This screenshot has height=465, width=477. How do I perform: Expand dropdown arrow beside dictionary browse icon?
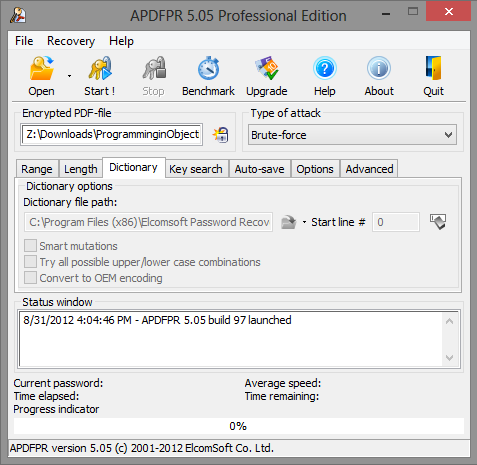(x=304, y=222)
